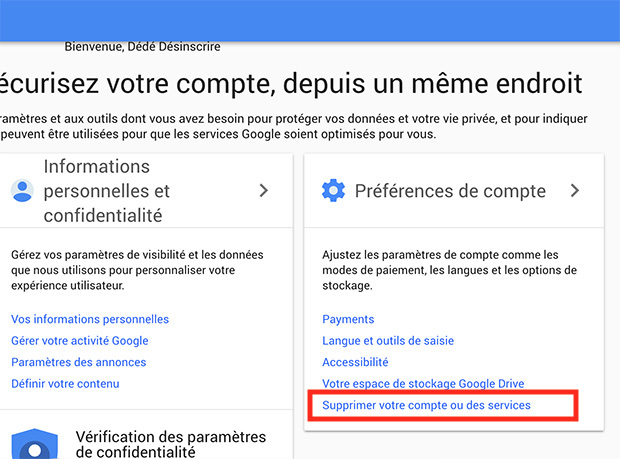
Task: Click the blue shield privacy check icon
Action: [31, 445]
